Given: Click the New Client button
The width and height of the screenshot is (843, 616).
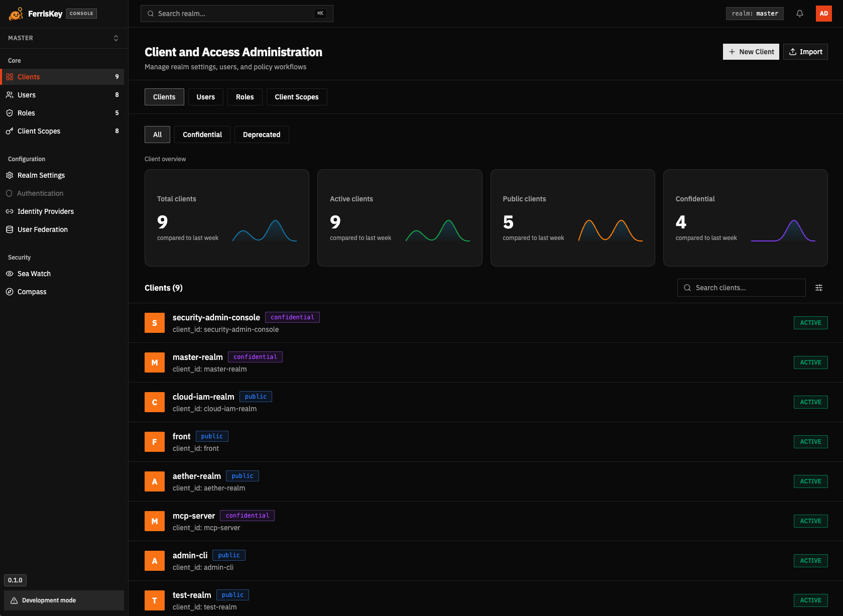Looking at the screenshot, I should pos(751,52).
